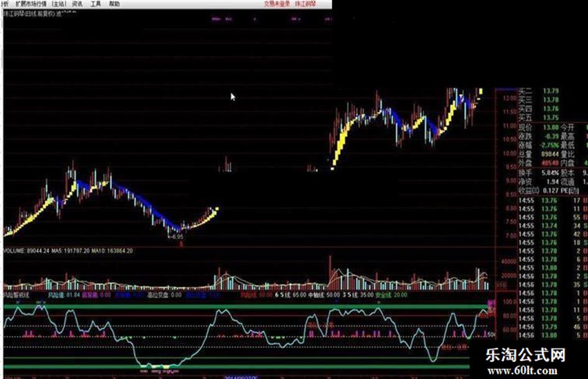Click the 安全线 20.00 indicator label
Image resolution: width=588 pixels, height=379 pixels.
(x=391, y=295)
